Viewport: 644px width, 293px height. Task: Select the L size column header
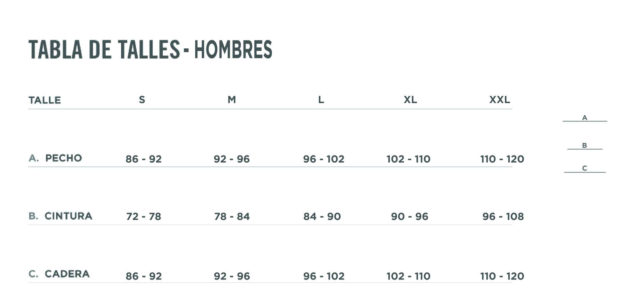pos(321,100)
